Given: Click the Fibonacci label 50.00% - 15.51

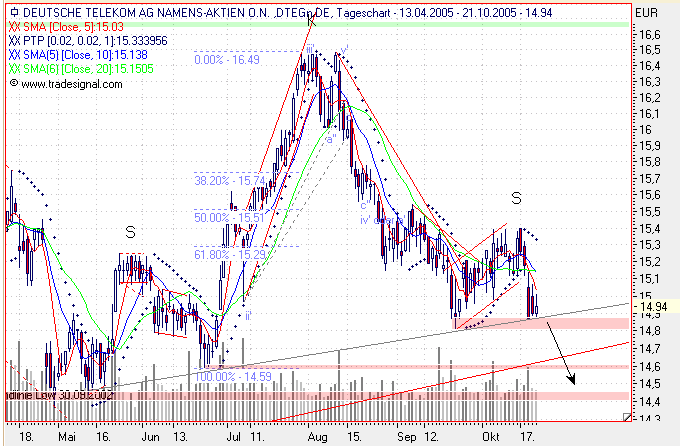Looking at the screenshot, I should (x=229, y=217).
